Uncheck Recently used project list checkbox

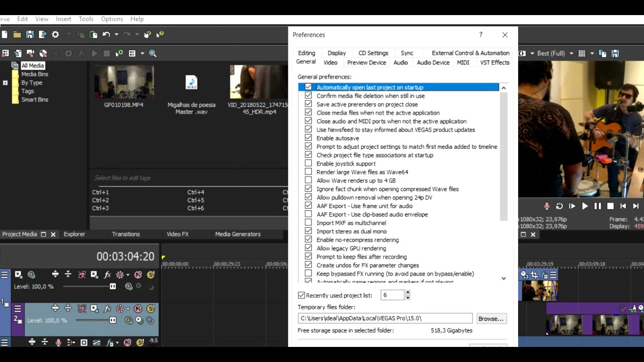pyautogui.click(x=301, y=295)
